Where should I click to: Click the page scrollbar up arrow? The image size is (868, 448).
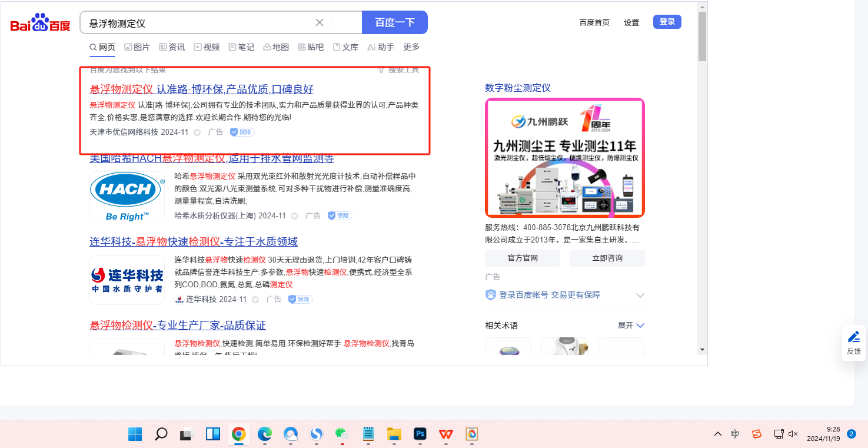[702, 7]
